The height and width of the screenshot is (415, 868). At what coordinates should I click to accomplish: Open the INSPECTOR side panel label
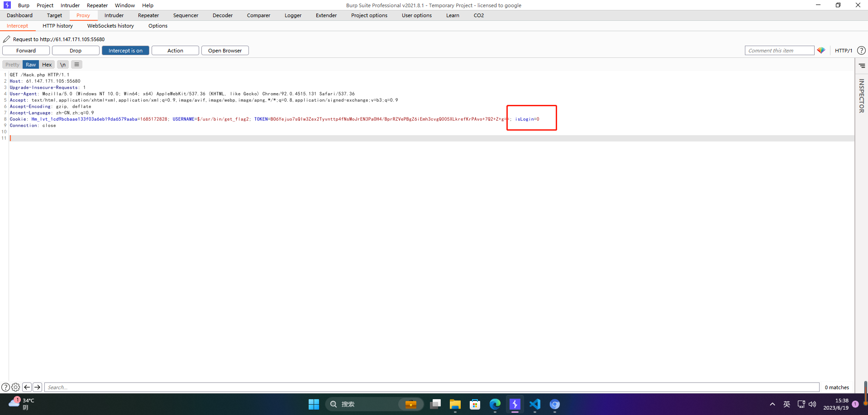tap(861, 96)
